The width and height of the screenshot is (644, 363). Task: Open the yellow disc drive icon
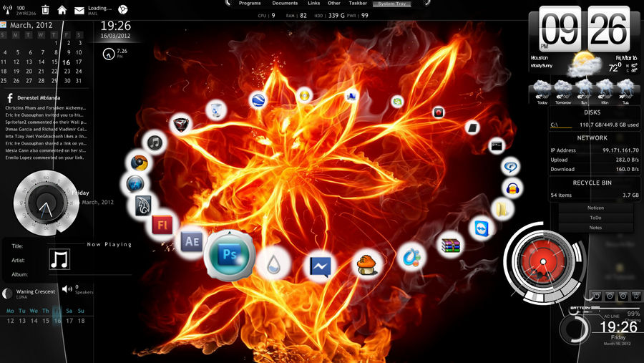pos(304,96)
